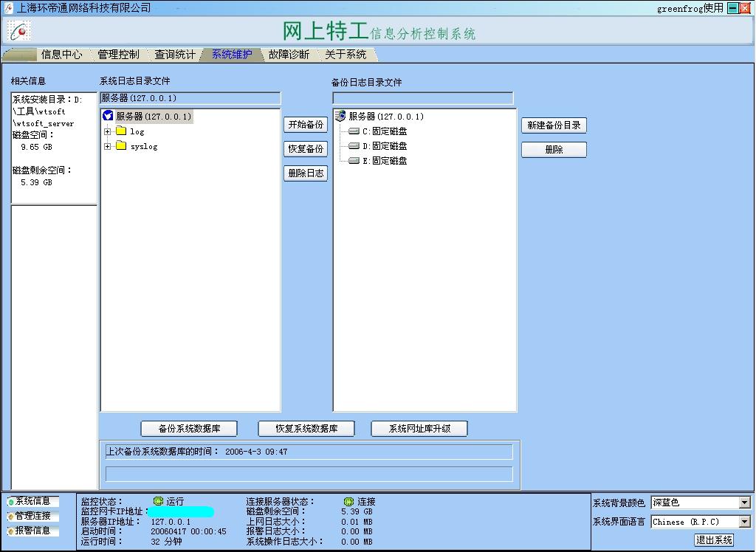756x552 pixels.
Task: Click the C: drive icon
Action: tap(354, 131)
